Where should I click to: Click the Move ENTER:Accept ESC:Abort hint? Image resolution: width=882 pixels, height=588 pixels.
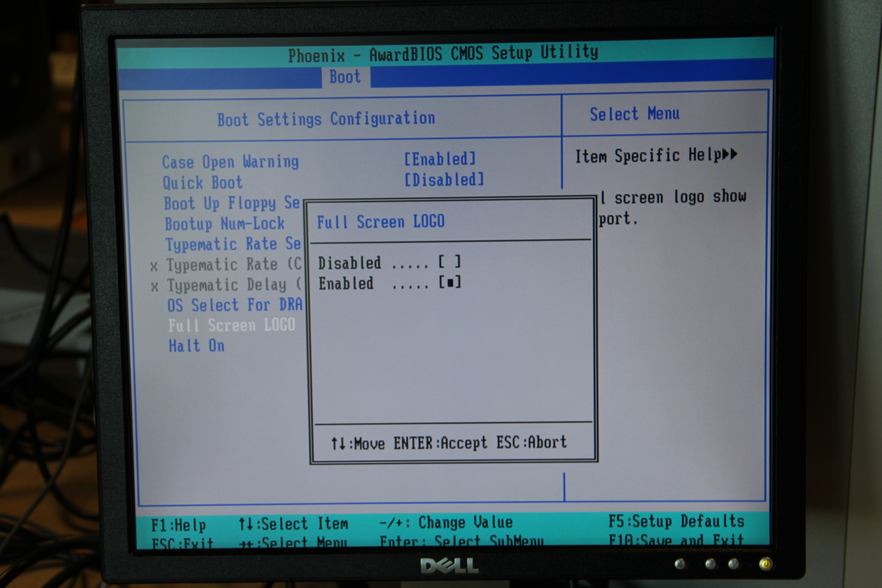coord(448,443)
